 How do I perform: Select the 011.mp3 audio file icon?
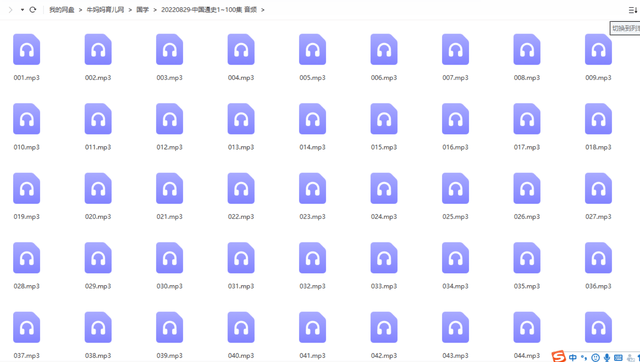pyautogui.click(x=98, y=119)
